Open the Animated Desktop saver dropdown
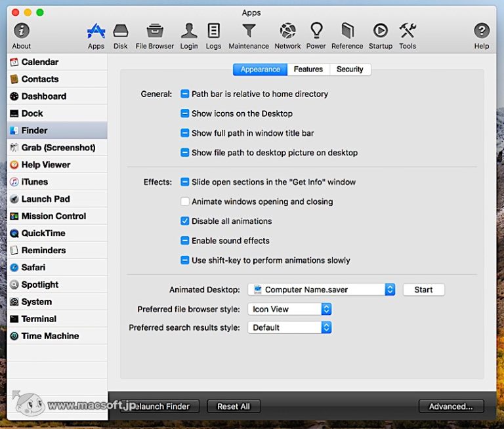 pos(321,289)
